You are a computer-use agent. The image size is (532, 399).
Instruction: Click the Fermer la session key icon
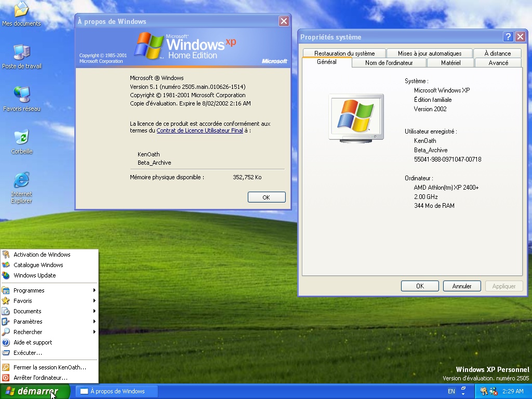[6, 367]
